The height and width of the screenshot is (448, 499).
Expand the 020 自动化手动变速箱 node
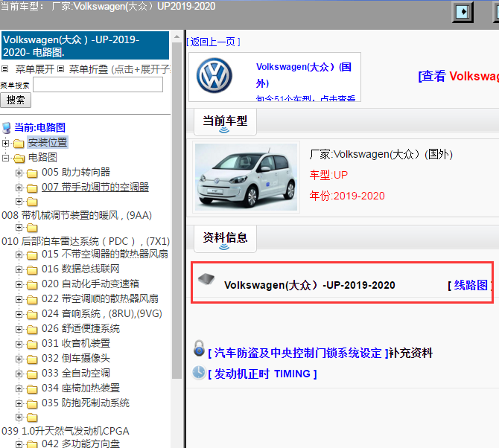coord(19,284)
